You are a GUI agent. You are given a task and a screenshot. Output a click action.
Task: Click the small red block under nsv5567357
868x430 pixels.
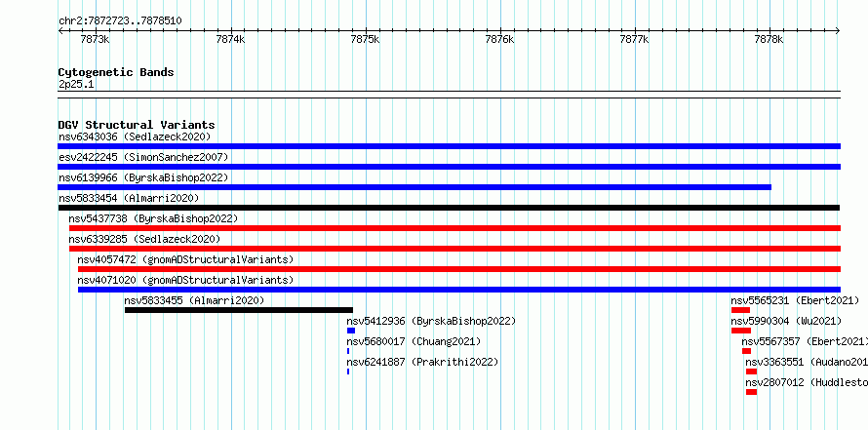tap(746, 351)
